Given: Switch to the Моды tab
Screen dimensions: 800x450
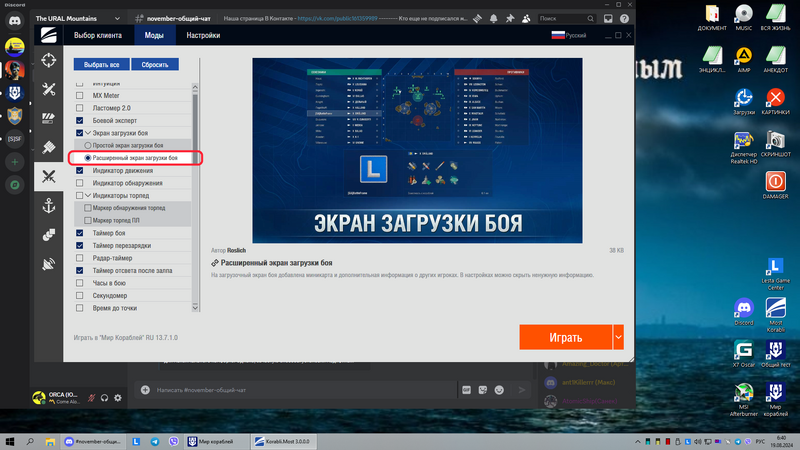Looking at the screenshot, I should coord(154,35).
